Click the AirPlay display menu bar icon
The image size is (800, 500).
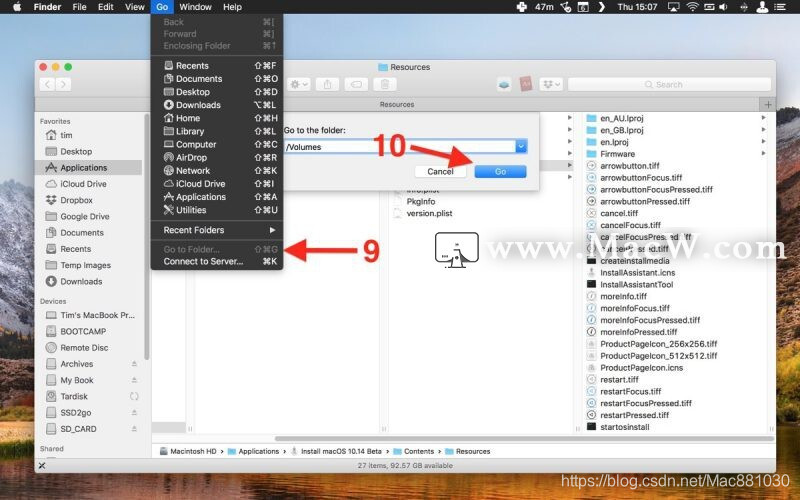click(x=673, y=7)
